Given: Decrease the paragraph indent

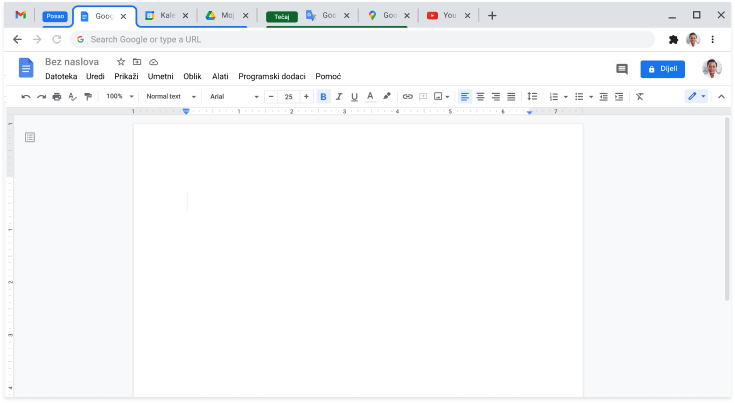Looking at the screenshot, I should click(x=604, y=97).
